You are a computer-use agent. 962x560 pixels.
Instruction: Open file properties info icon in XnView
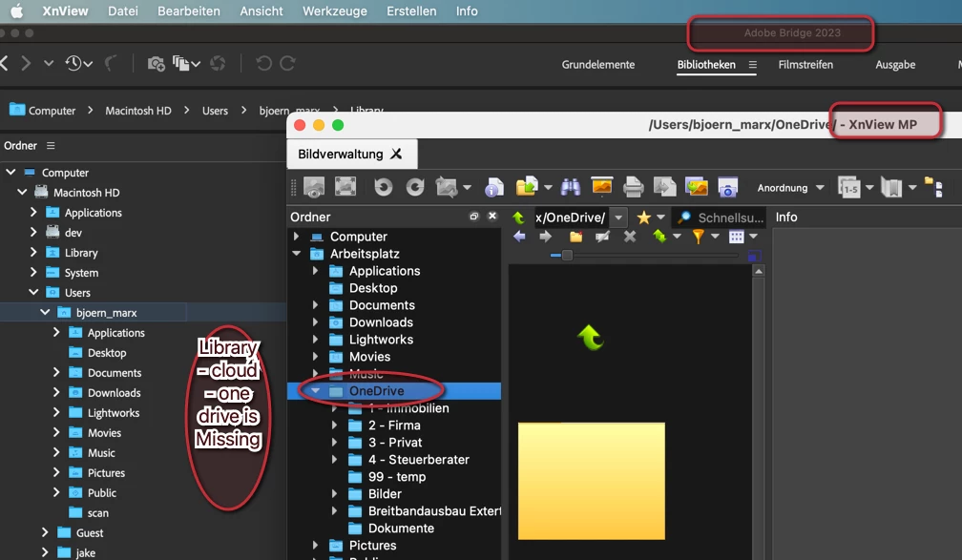click(x=494, y=187)
